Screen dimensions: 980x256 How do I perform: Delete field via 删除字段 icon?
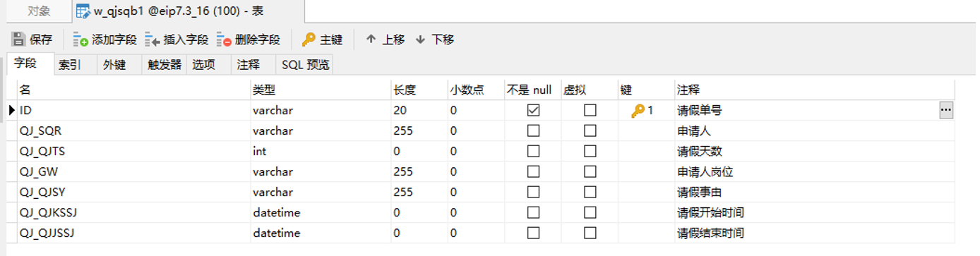224,39
